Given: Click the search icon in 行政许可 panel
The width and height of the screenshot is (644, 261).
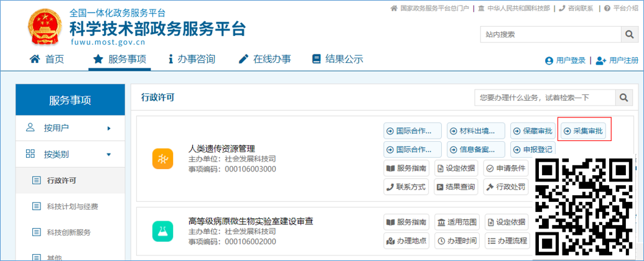Looking at the screenshot, I should pyautogui.click(x=623, y=98).
